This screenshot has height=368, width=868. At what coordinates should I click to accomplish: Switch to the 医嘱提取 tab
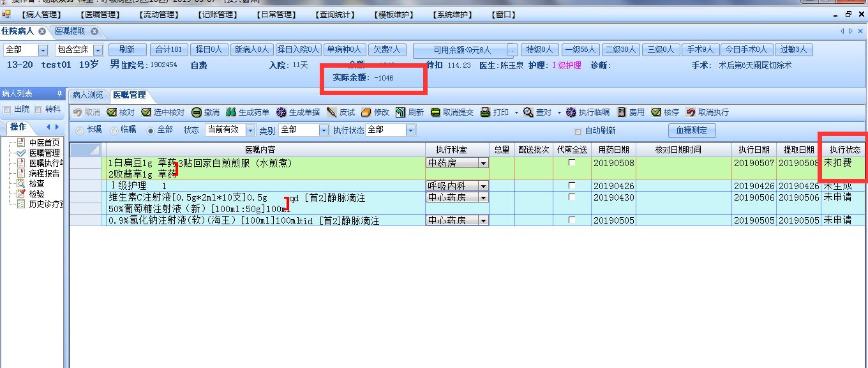(70, 31)
